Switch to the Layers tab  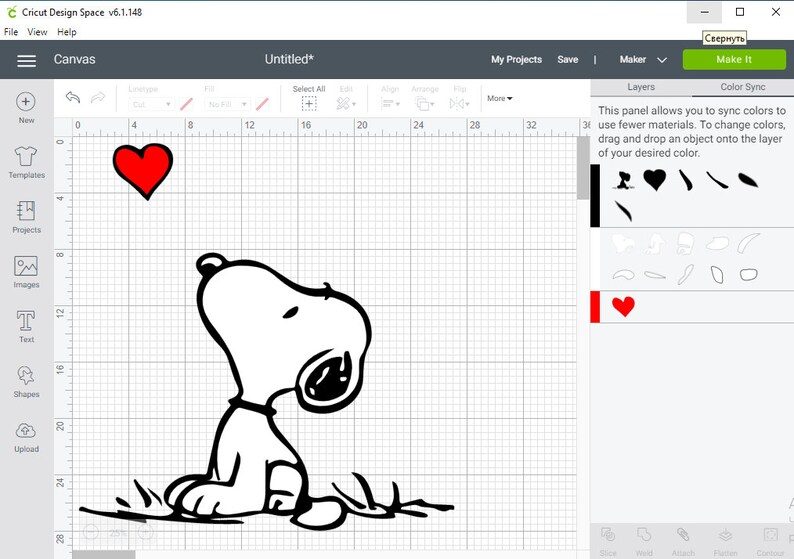[641, 87]
